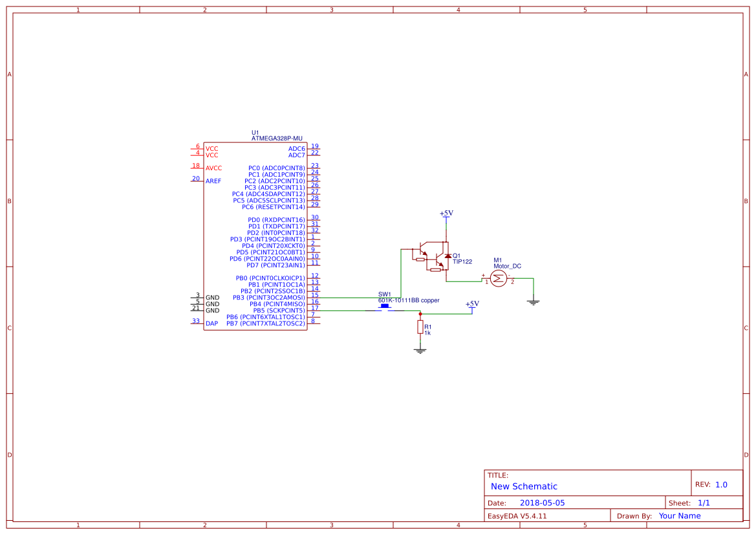Edit the TITLE field 'New Schematic'
756x535 pixels.
coord(524,486)
